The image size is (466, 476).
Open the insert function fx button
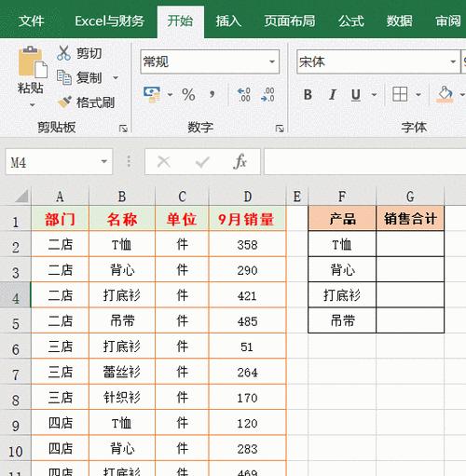pyautogui.click(x=240, y=161)
